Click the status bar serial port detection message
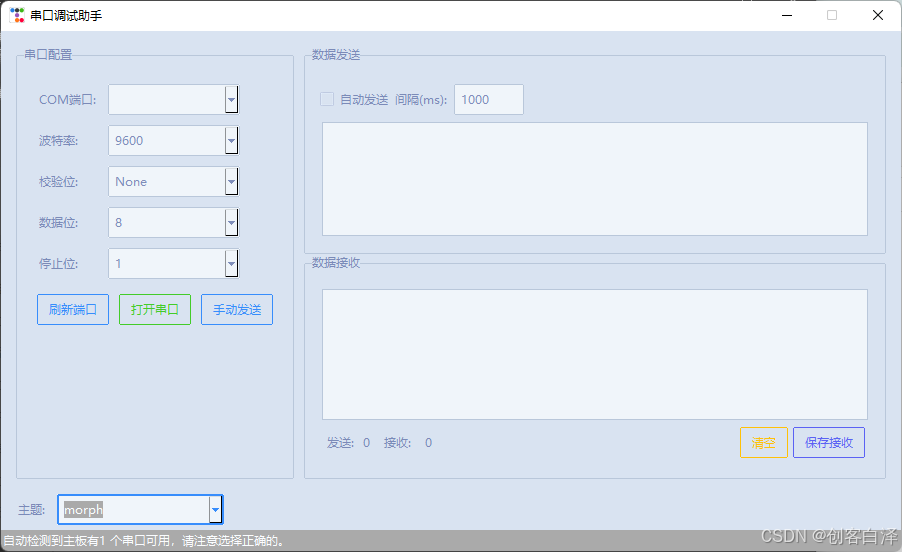Screen dimensions: 902x552 click(x=144, y=541)
